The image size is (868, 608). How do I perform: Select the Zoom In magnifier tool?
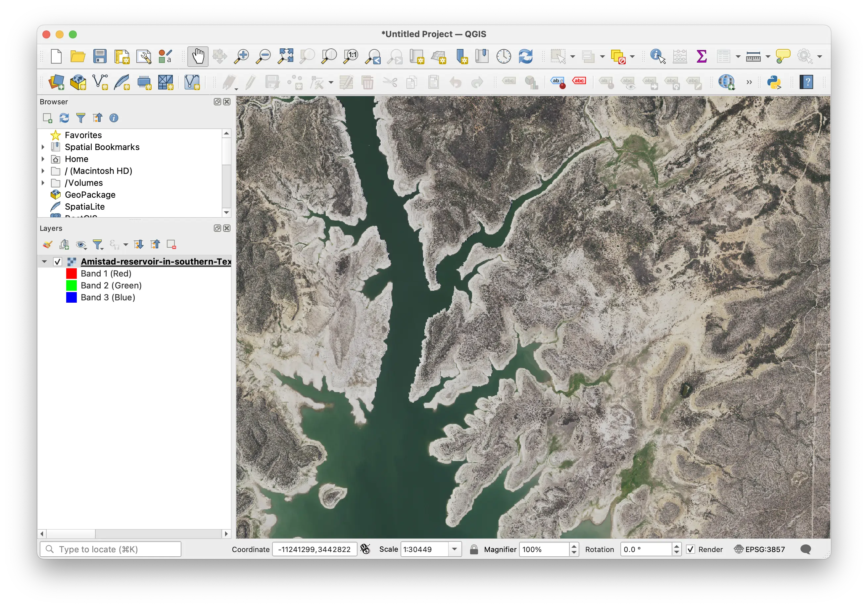point(241,57)
